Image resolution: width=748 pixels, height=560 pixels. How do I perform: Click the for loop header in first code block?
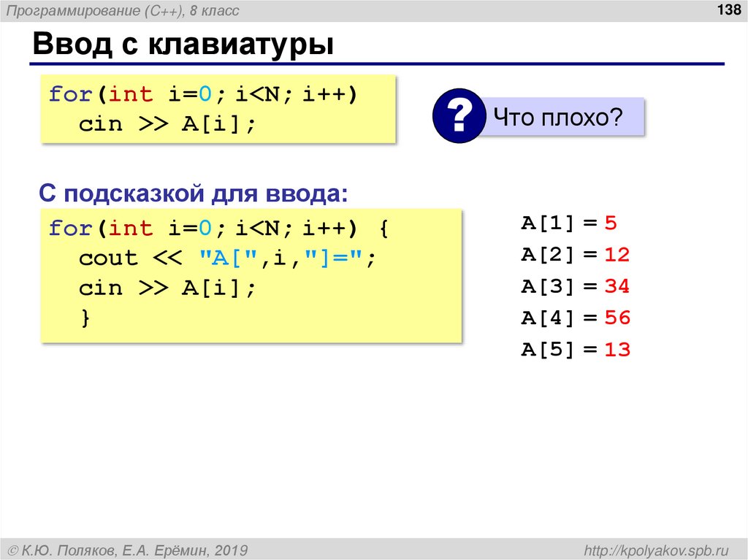point(203,94)
